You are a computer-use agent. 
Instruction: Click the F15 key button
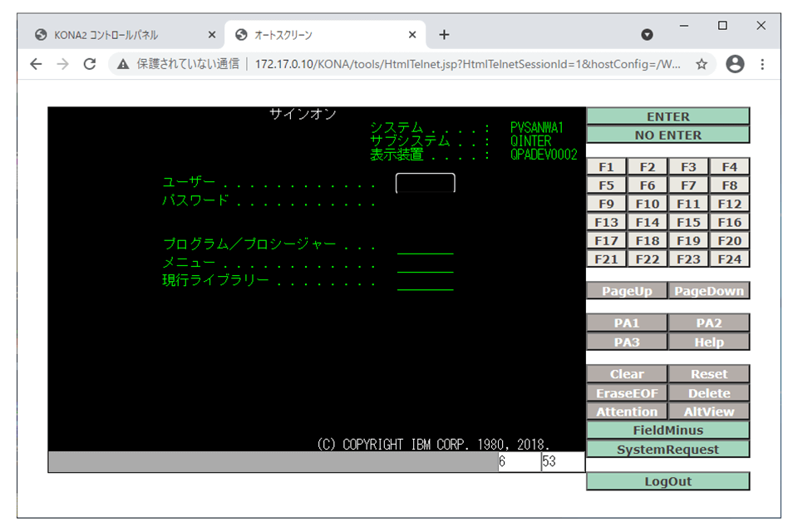point(688,222)
